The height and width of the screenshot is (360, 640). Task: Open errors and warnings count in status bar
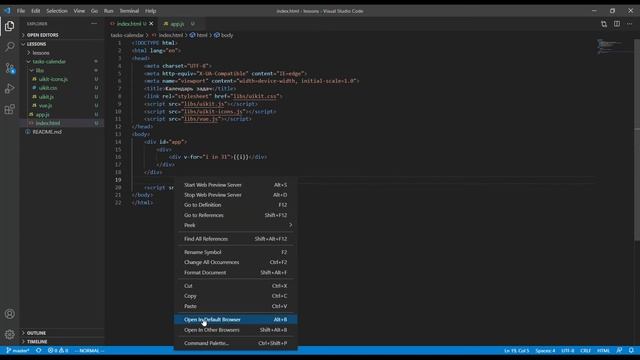pyautogui.click(x=58, y=350)
